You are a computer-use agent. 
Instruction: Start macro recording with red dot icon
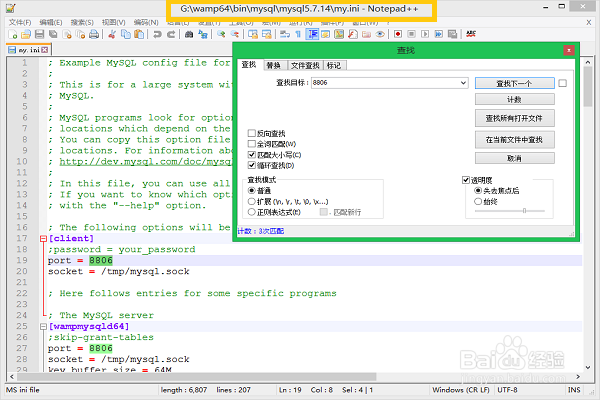(398, 34)
